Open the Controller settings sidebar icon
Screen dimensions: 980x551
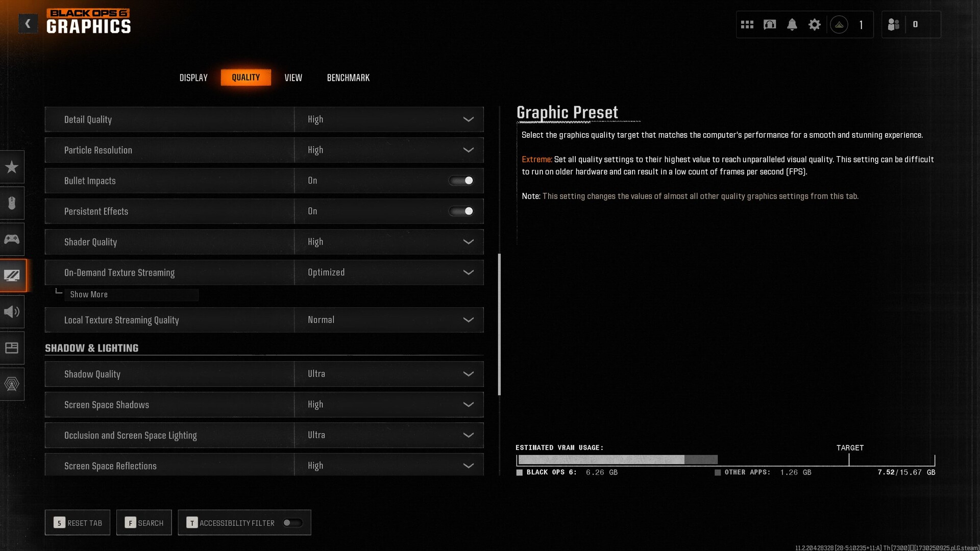pos(12,239)
